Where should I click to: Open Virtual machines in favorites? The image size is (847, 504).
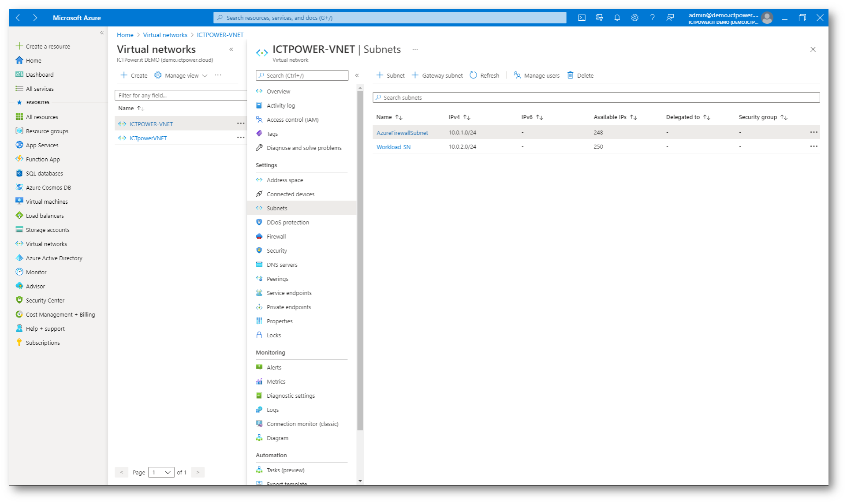pyautogui.click(x=41, y=202)
